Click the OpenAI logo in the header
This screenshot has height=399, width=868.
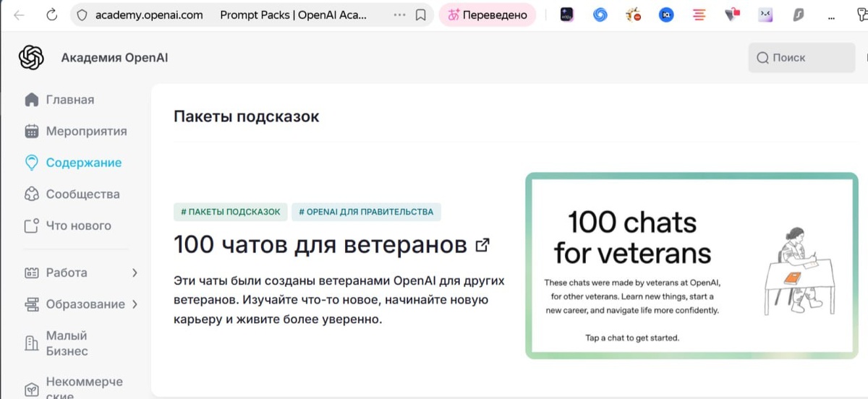coord(32,58)
